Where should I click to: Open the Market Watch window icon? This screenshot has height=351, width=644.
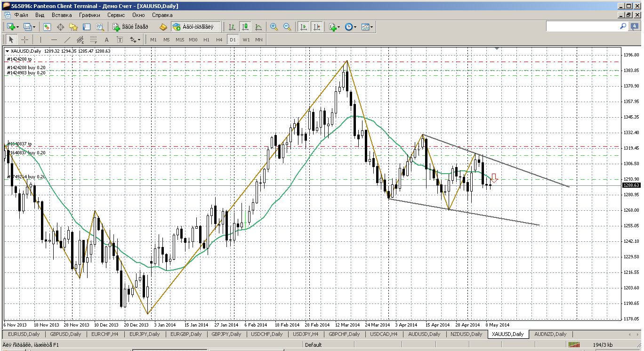[47, 27]
